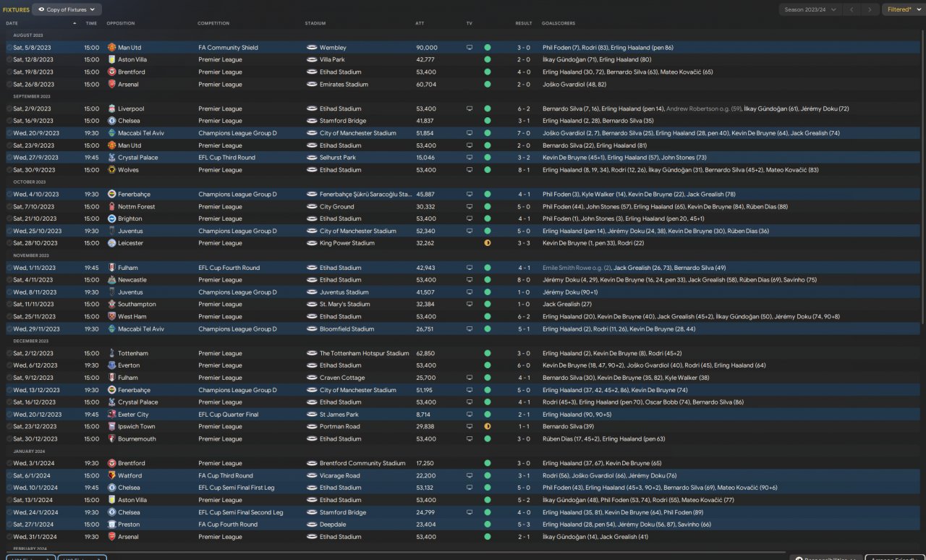Image resolution: width=926 pixels, height=560 pixels.
Task: Select the Brighton club badge
Action: click(x=111, y=219)
